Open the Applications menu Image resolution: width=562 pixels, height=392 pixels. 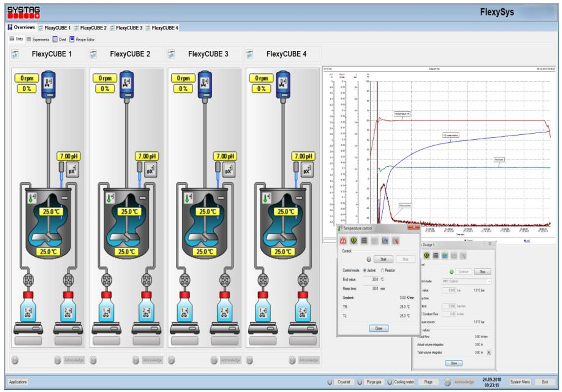(x=18, y=382)
